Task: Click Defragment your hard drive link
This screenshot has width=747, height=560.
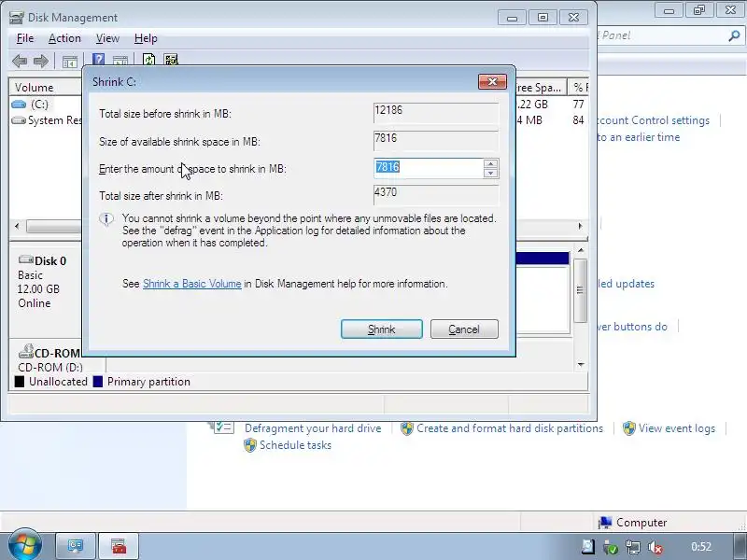Action: click(313, 428)
